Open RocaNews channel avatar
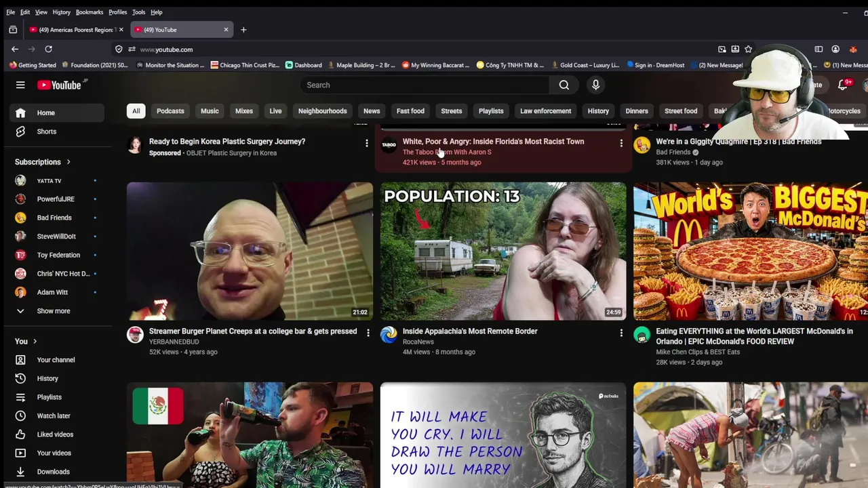The height and width of the screenshot is (488, 868). pos(389,334)
